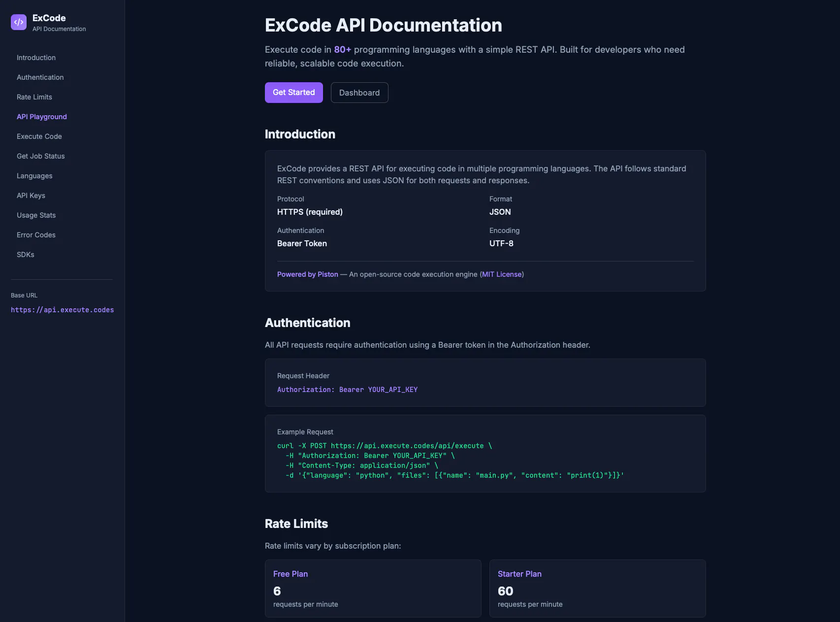Go to Usage Stats in sidebar
840x622 pixels.
point(36,215)
